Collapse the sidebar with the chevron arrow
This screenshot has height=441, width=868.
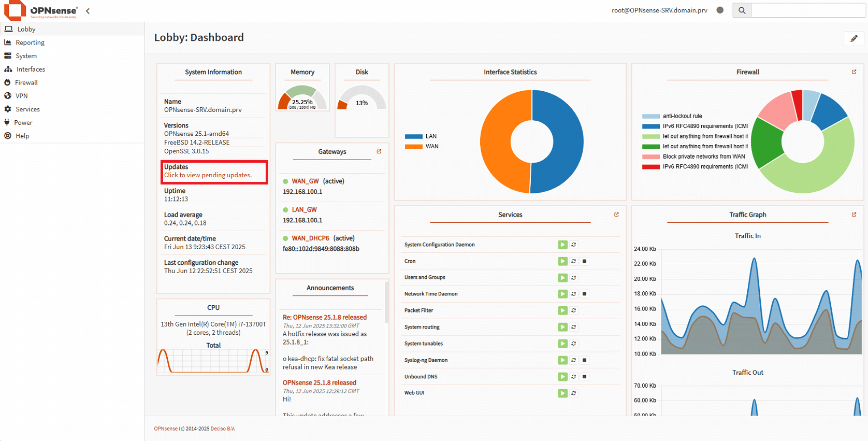point(88,11)
